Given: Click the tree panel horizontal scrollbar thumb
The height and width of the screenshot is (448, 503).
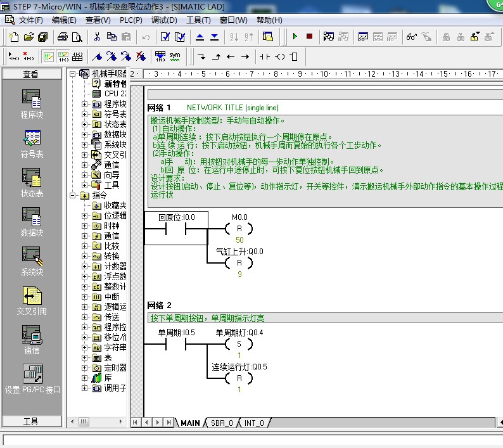Looking at the screenshot, I should tap(84, 421).
